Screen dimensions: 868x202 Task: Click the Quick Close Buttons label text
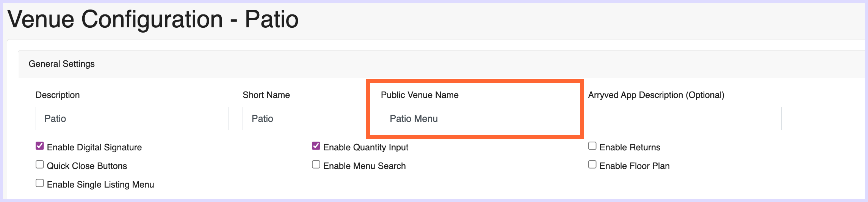tap(87, 166)
